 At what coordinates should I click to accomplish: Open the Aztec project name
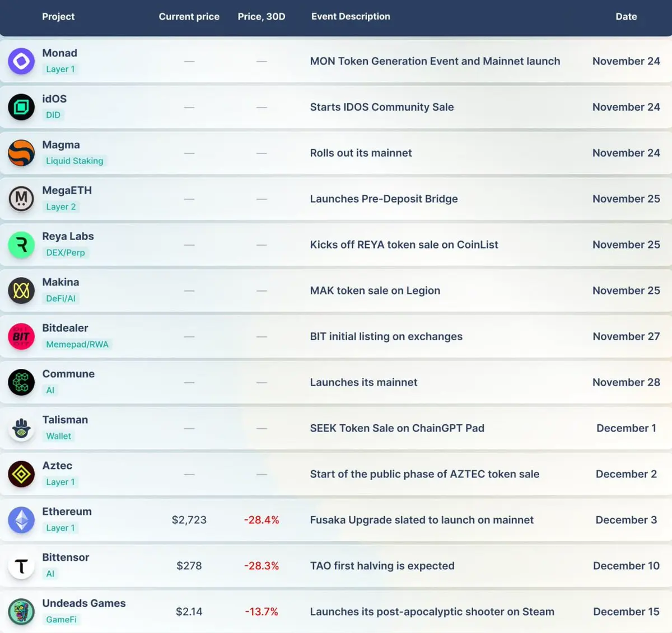57,466
